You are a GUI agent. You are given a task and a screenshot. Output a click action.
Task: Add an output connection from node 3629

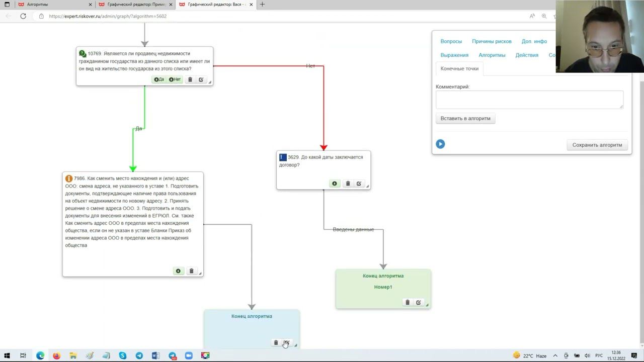tap(335, 184)
